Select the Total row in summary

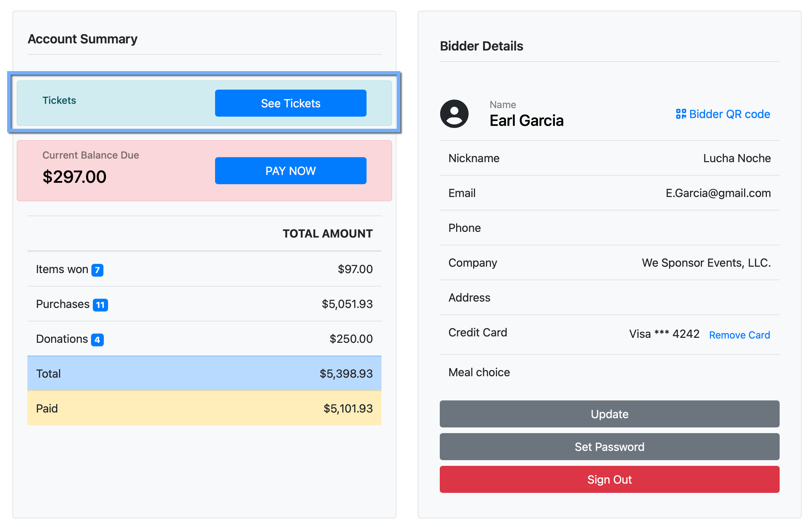(x=204, y=373)
